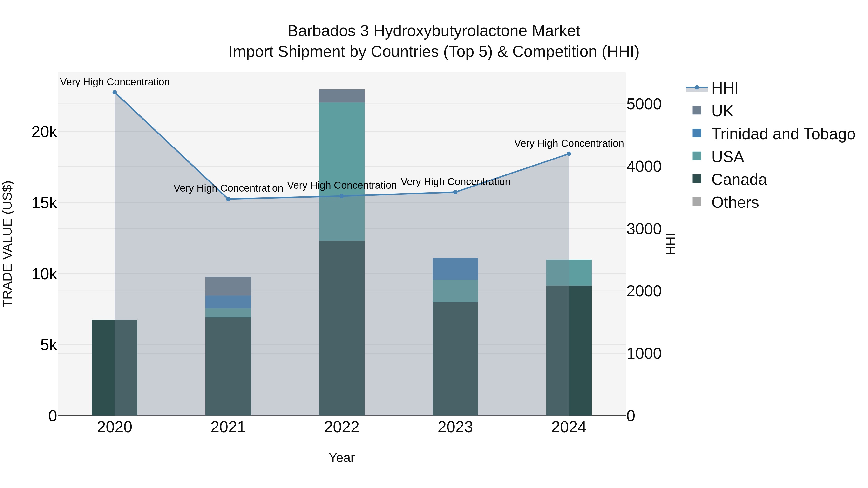Click 2021 Very High Concentration annotation
868x488 pixels.
click(x=229, y=188)
